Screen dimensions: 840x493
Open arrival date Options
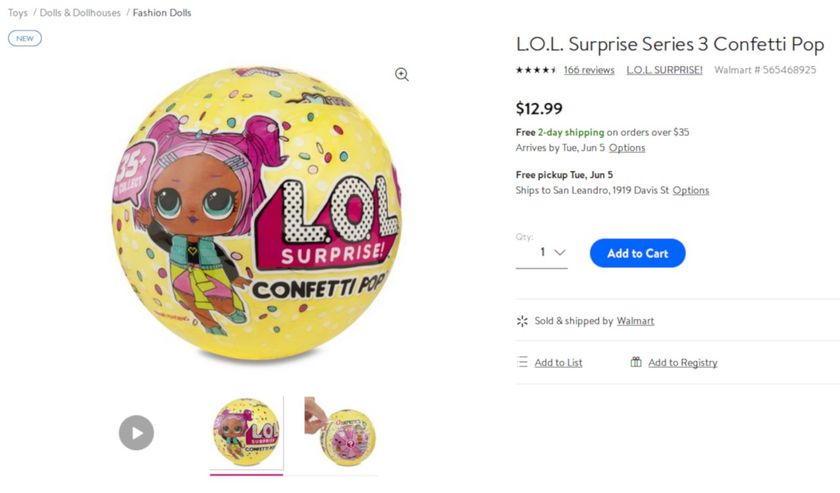[627, 148]
